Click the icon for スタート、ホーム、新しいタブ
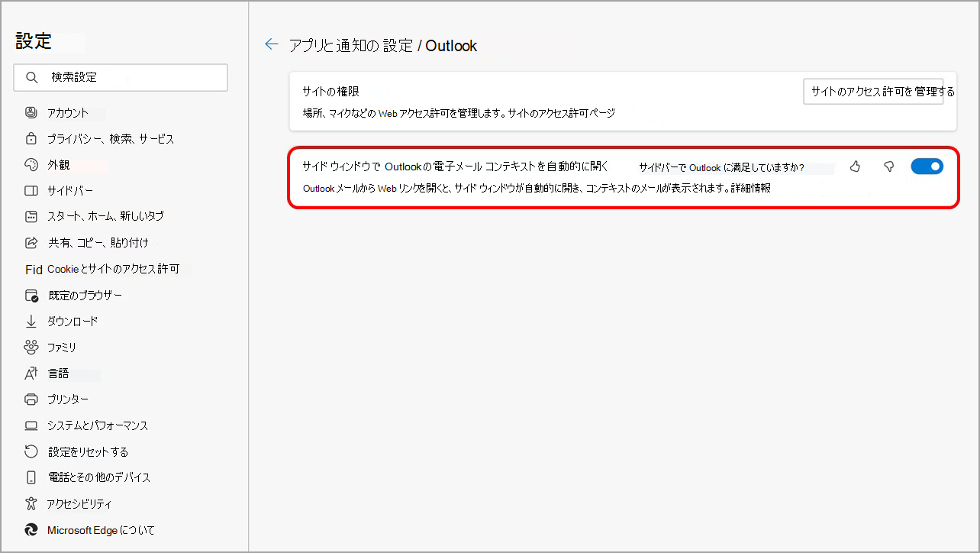980x553 pixels. tap(31, 216)
